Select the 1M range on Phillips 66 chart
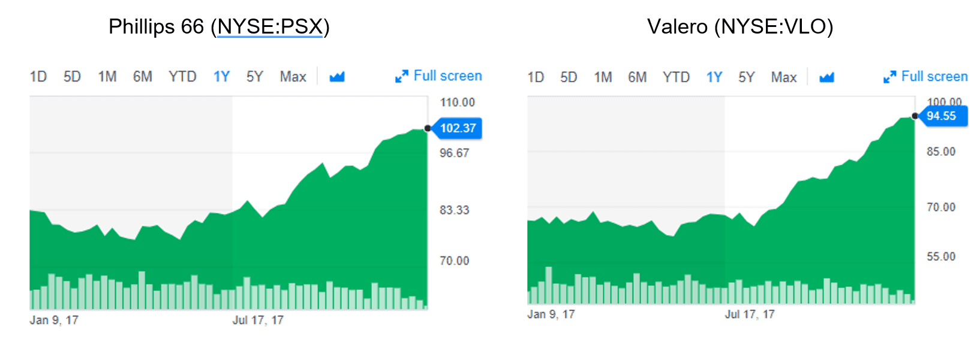 click(106, 76)
